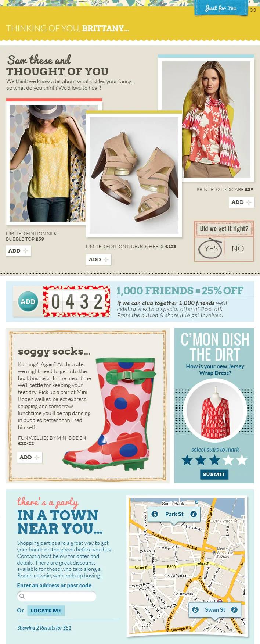
Task: Click the address or post code field
Action: 57,596
